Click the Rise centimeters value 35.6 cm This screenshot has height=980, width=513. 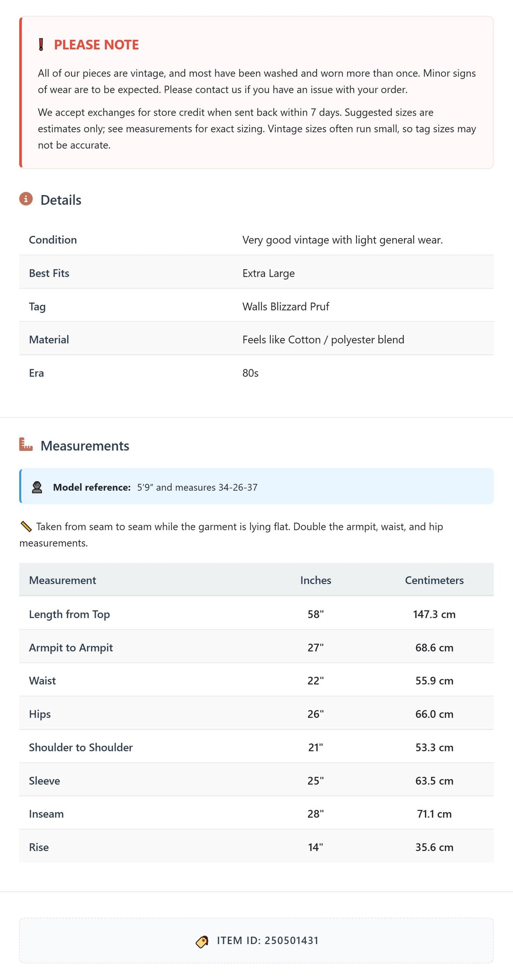[x=434, y=847]
